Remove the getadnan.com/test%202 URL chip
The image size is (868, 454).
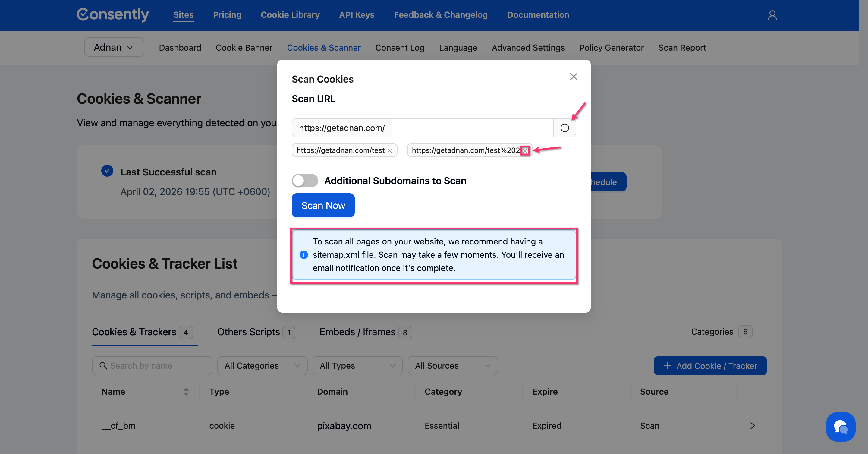pos(525,151)
